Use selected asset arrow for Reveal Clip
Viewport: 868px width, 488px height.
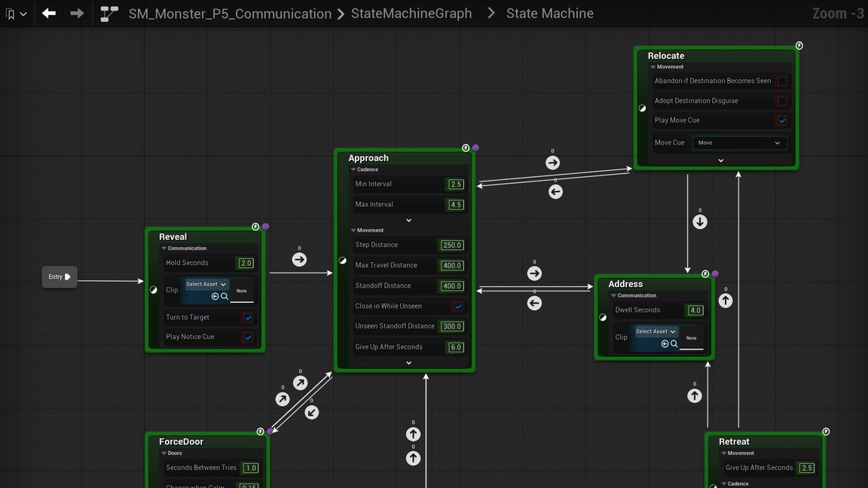coord(215,297)
